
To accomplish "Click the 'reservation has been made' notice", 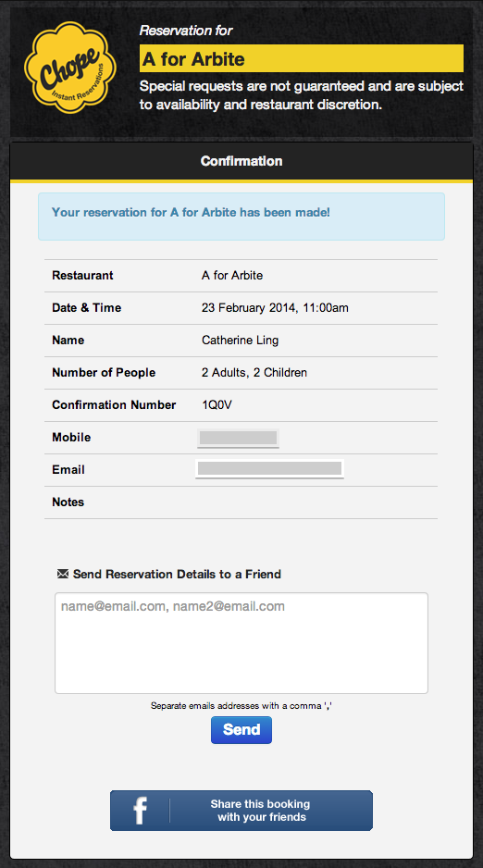I will coord(241,216).
